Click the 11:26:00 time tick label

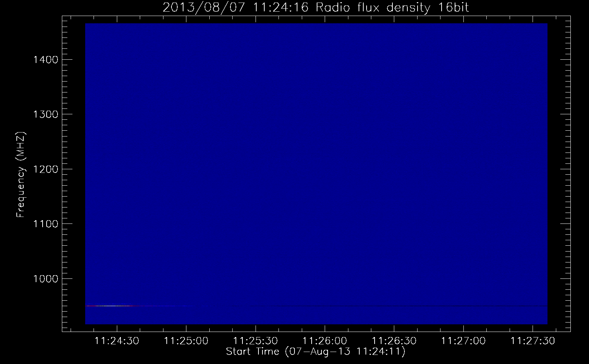(325, 341)
